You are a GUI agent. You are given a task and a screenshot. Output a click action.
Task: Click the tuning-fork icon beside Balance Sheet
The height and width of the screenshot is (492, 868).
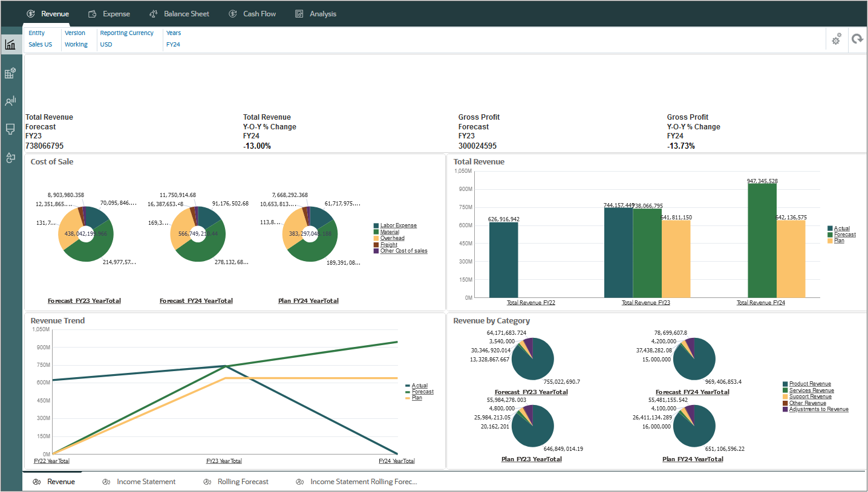[154, 13]
